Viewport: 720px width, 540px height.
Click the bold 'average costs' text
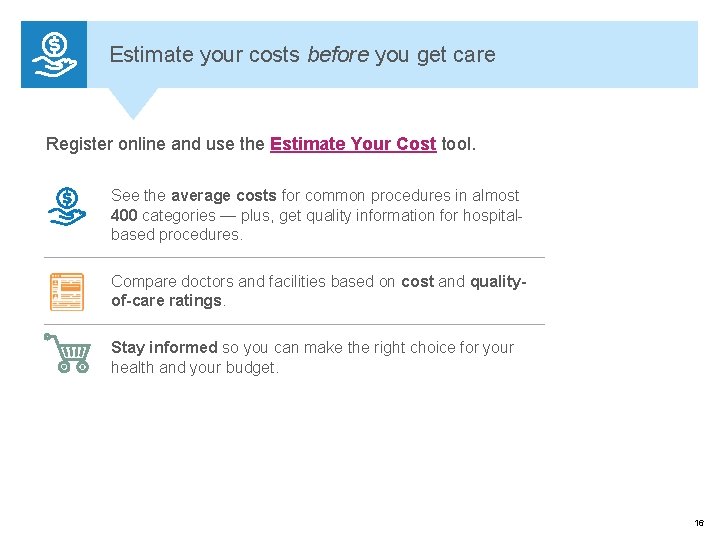(223, 196)
